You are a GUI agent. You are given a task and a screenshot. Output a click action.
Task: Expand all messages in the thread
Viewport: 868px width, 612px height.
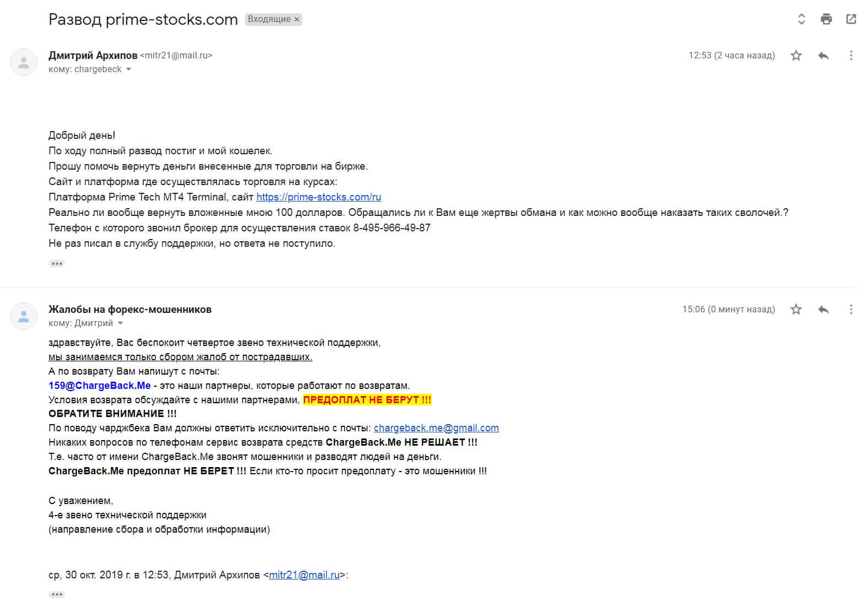(801, 19)
